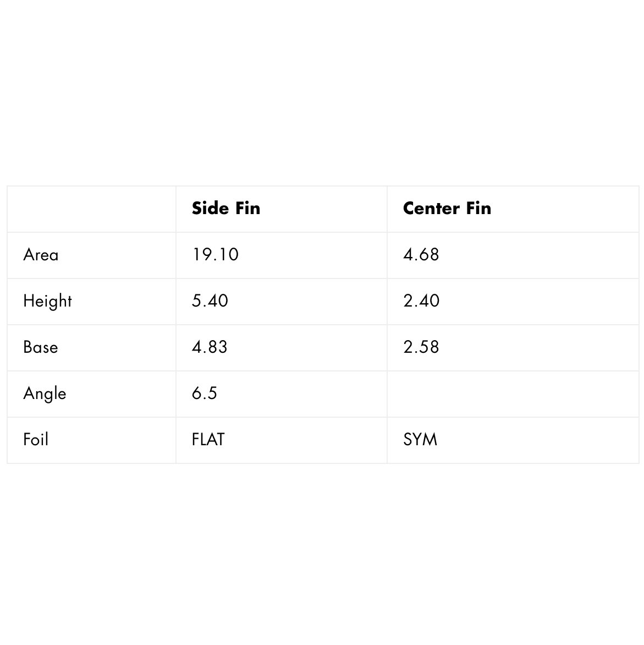The image size is (644, 645).
Task: Click the blank top-left header cell
Action: point(91,209)
